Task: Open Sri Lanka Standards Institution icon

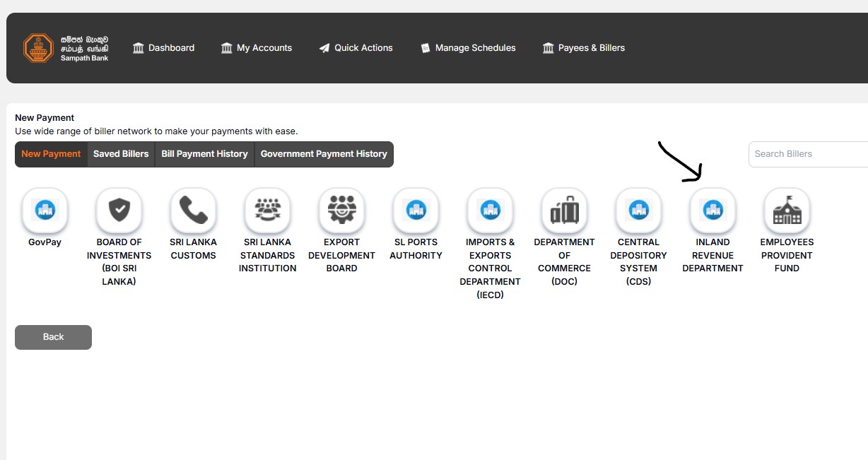Action: click(268, 210)
